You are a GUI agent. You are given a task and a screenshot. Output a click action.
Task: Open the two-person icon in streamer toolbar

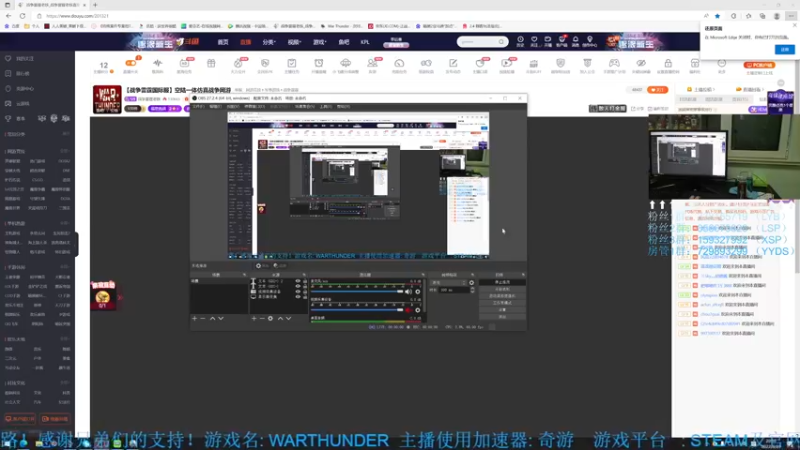pos(372,63)
